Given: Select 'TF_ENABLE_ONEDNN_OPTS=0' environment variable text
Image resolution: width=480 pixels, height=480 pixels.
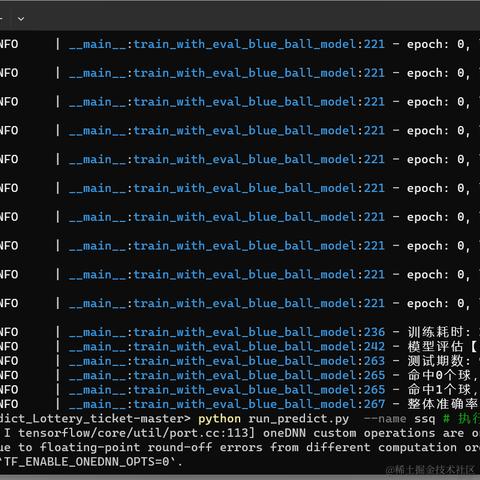Looking at the screenshot, I should click(x=87, y=462).
